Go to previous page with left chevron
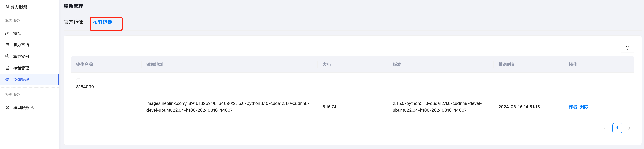644x149 pixels. 605,128
